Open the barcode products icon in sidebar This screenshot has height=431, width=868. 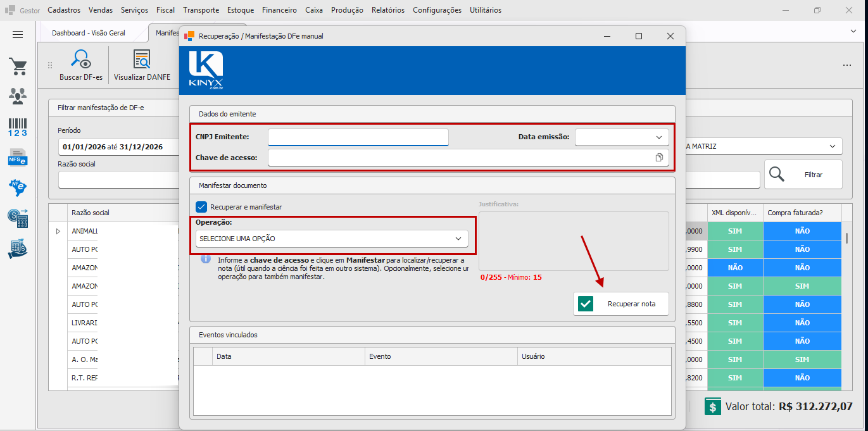click(x=18, y=127)
